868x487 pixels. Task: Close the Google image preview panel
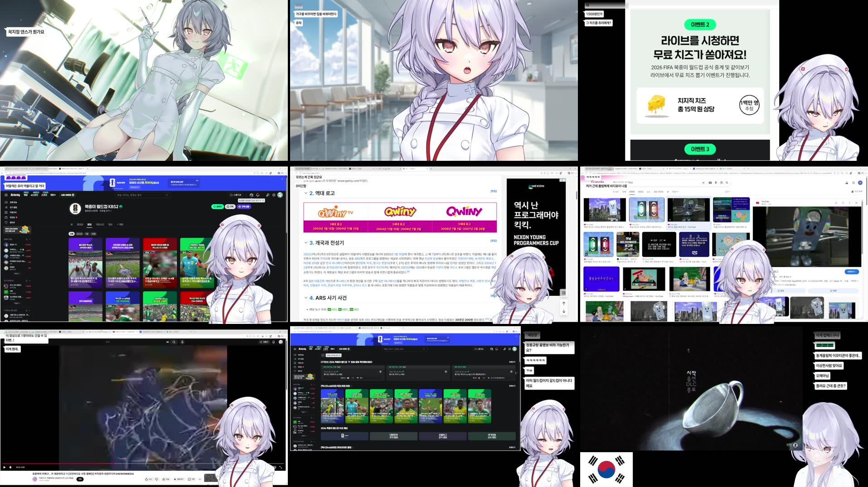coord(857,203)
